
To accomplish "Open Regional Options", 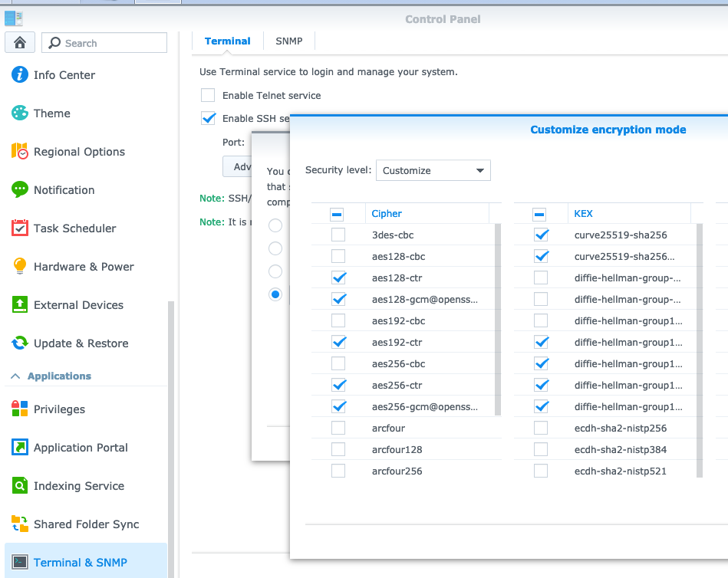I will point(79,152).
